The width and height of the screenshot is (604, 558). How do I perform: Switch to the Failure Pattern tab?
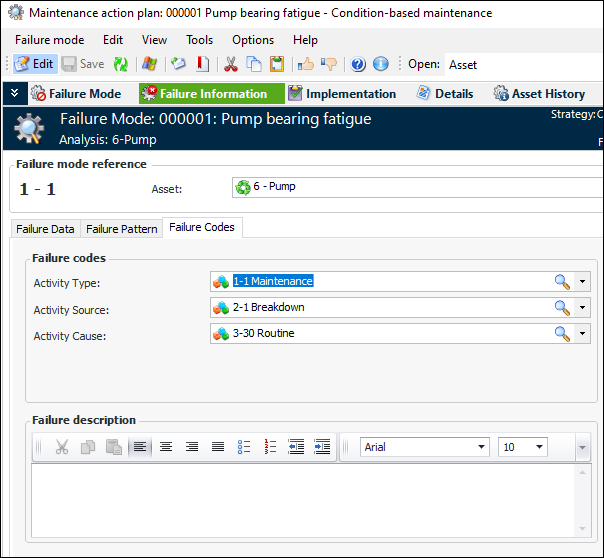pos(121,229)
